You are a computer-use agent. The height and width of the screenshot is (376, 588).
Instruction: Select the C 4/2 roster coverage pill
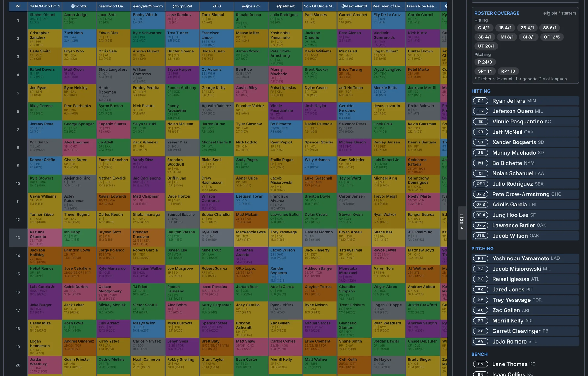484,28
